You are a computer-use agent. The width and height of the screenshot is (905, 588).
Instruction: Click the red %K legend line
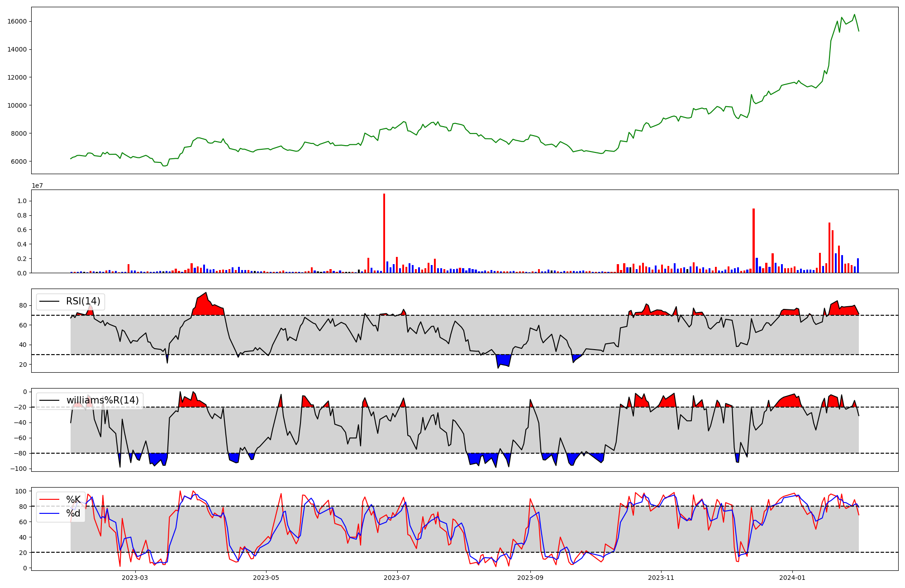[49, 499]
